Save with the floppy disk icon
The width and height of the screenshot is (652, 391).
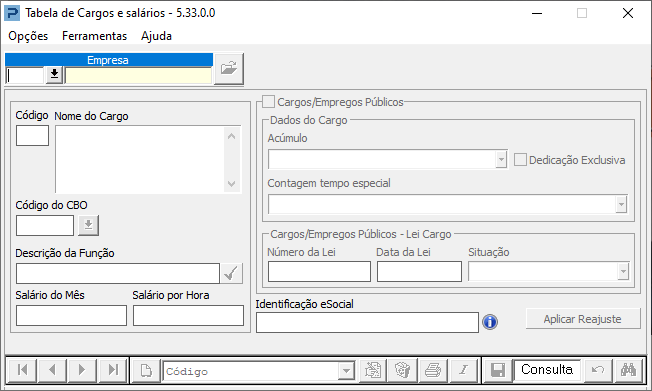coord(498,370)
